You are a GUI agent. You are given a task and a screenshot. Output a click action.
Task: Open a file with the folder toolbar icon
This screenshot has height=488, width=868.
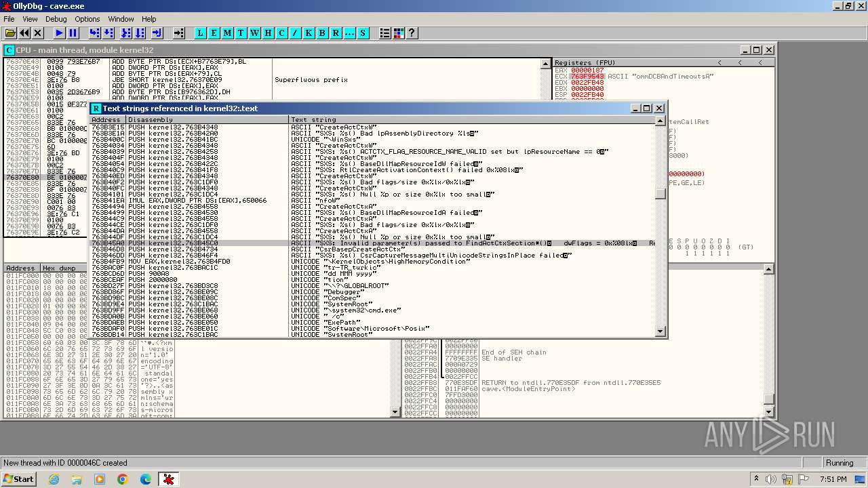click(x=11, y=33)
